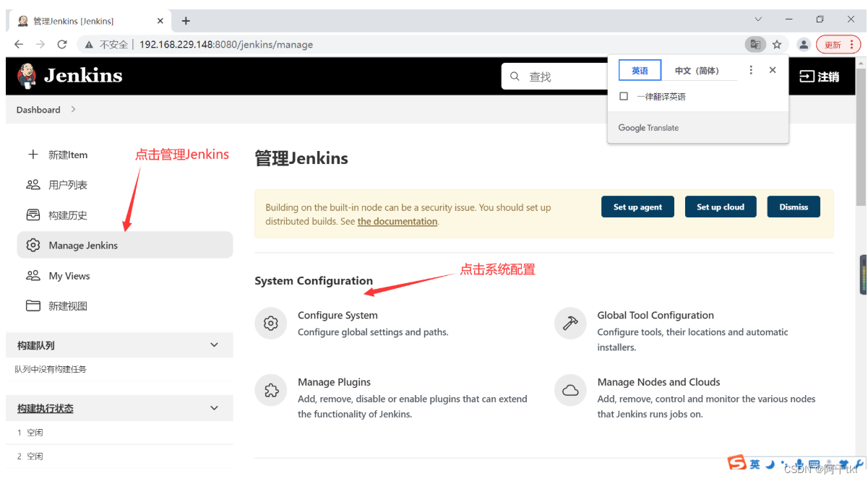
Task: Click the Jenkins butler logo icon
Action: tap(27, 76)
